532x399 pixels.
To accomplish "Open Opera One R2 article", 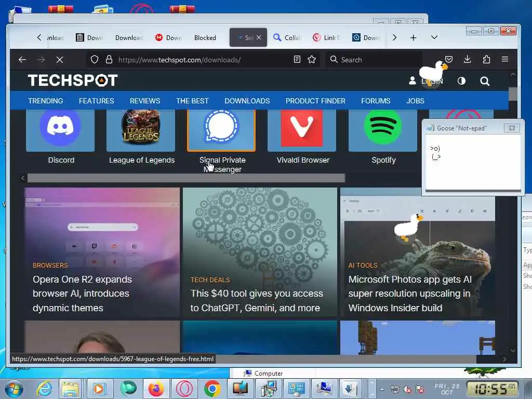I will [x=102, y=252].
